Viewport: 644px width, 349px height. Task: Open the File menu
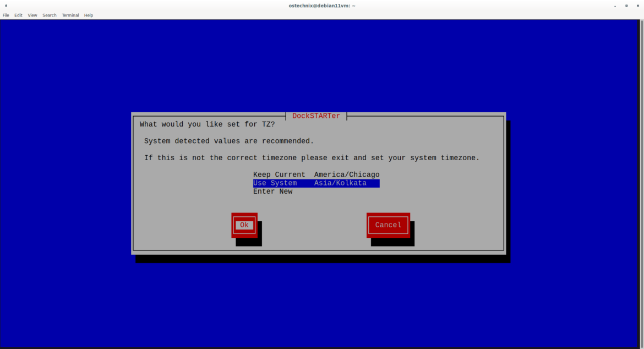click(6, 15)
